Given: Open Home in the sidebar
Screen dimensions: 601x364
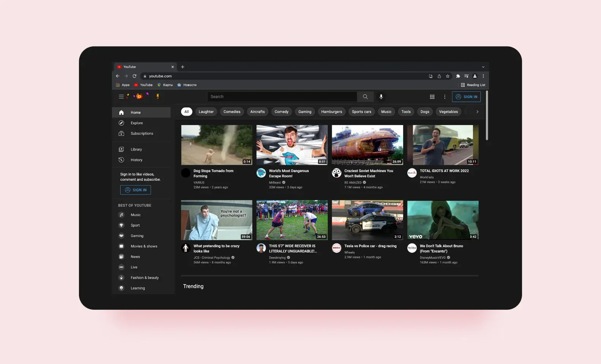Looking at the screenshot, I should pos(141,113).
